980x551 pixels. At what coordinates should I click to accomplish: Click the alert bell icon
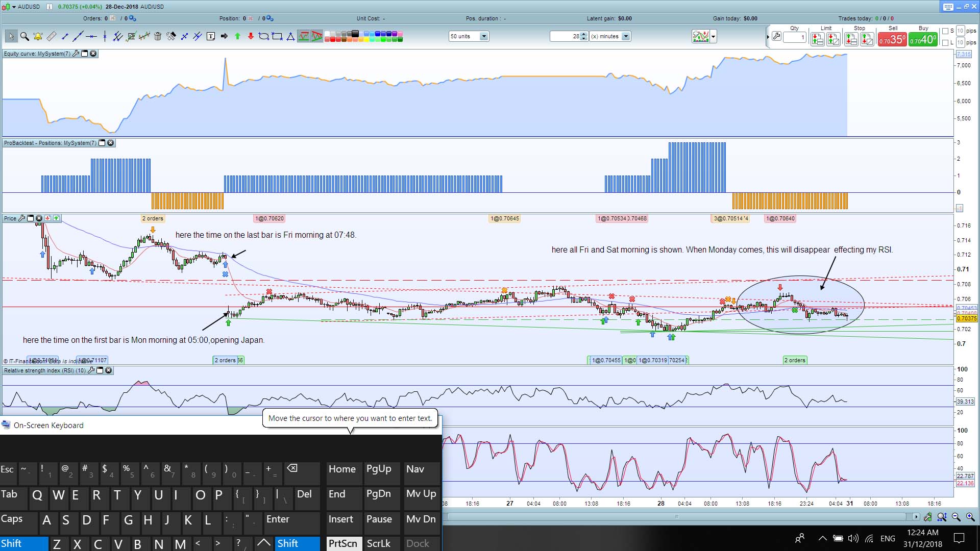tap(38, 36)
